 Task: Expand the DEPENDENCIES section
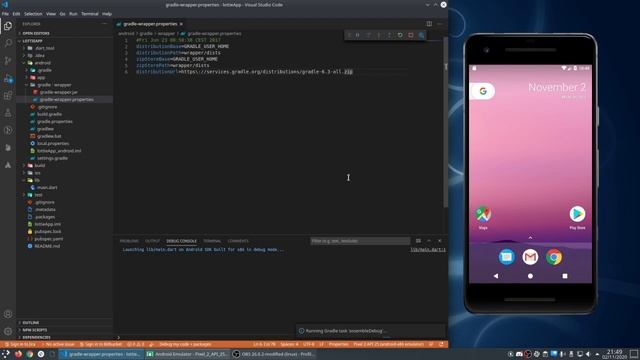point(36,338)
